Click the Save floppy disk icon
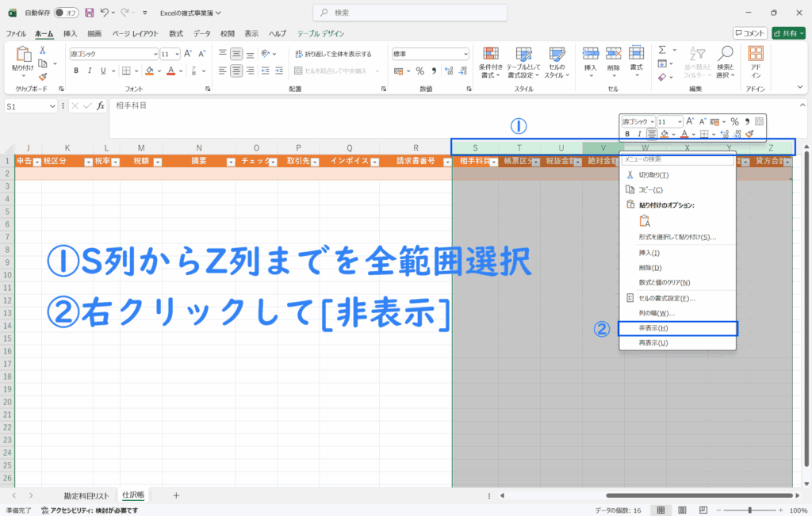812x516 pixels. (89, 13)
